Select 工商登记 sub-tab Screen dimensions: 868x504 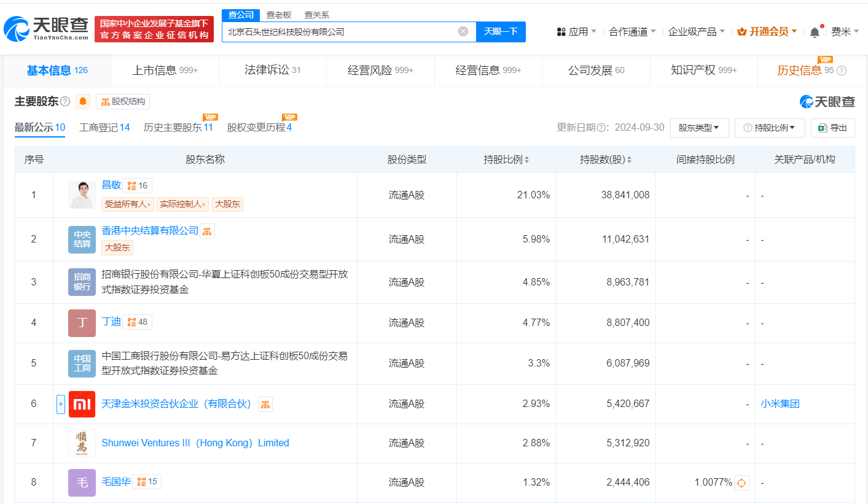coord(104,128)
